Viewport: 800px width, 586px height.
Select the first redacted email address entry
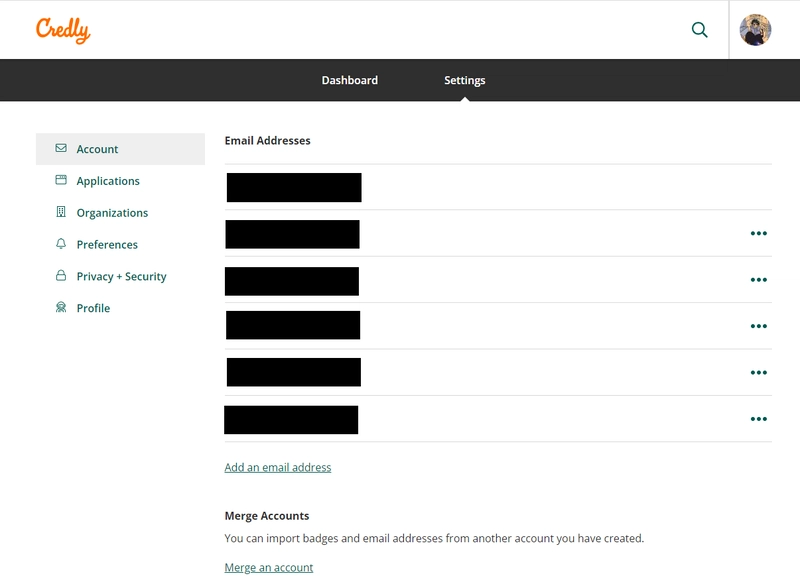coord(293,187)
